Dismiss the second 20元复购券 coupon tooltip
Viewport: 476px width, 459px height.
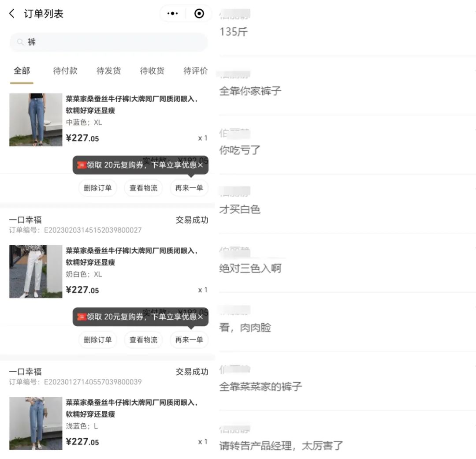coord(201,317)
